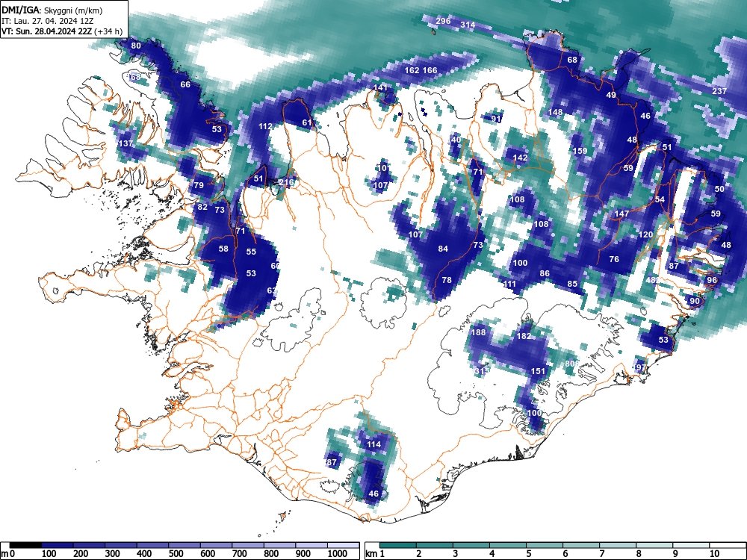Pick the dark navy swatch between 100 and 200
The width and height of the screenshot is (747, 560).
coord(58,545)
